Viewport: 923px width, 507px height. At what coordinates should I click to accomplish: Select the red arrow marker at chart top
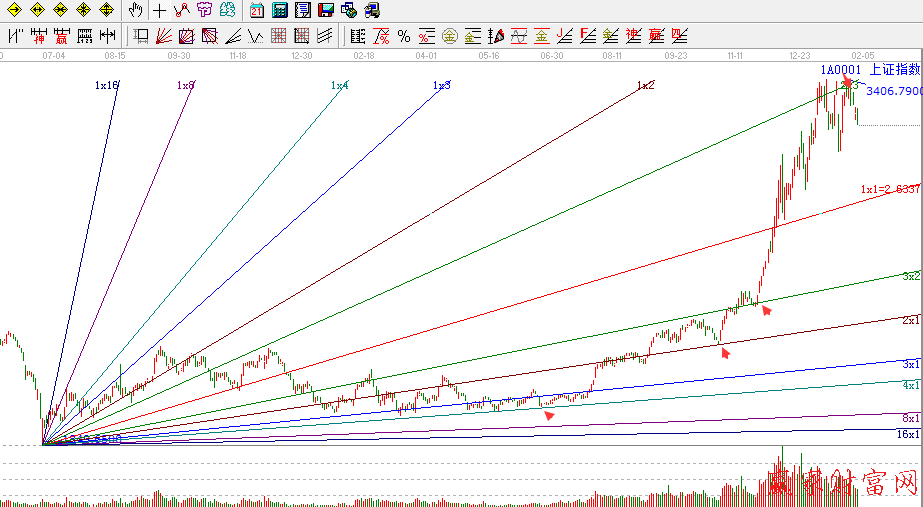tap(846, 82)
